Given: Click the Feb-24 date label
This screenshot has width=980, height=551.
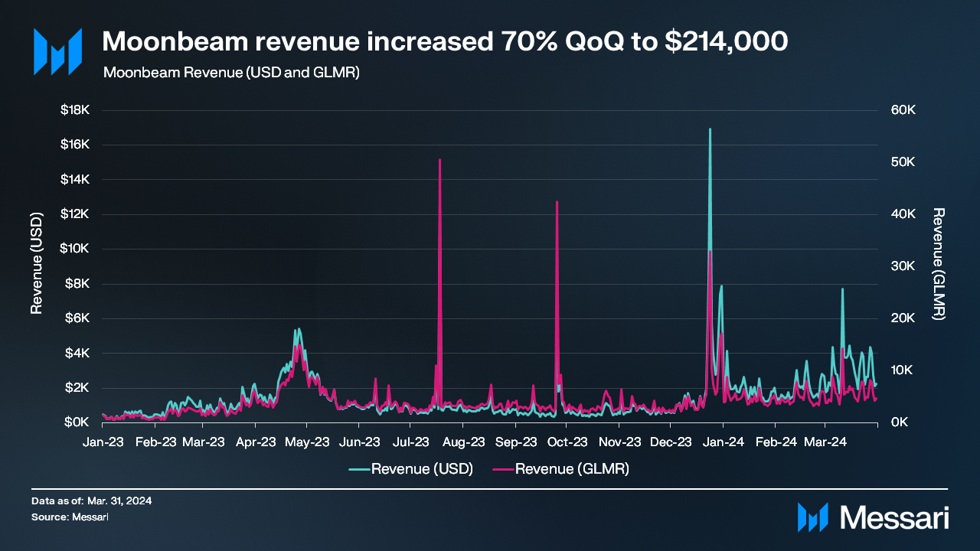Looking at the screenshot, I should pyautogui.click(x=776, y=442).
